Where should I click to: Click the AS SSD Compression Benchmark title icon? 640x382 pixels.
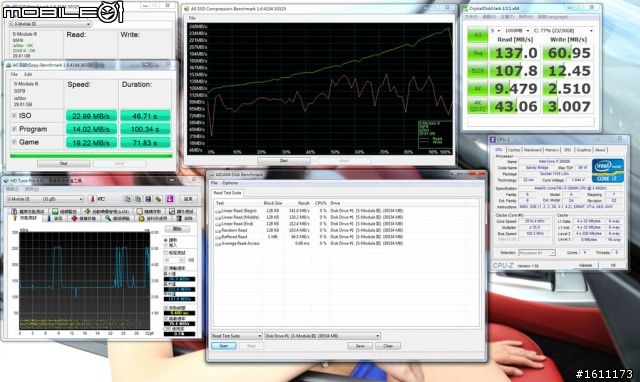click(x=186, y=9)
